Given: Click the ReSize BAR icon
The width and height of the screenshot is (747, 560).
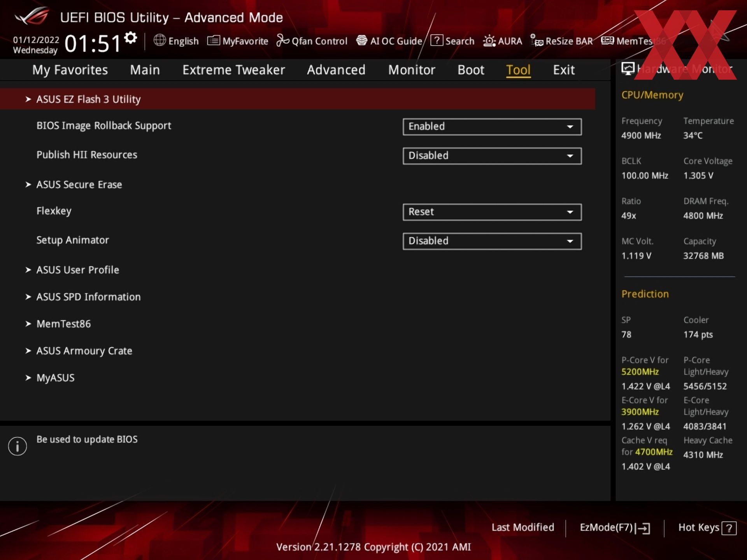Looking at the screenshot, I should point(537,40).
